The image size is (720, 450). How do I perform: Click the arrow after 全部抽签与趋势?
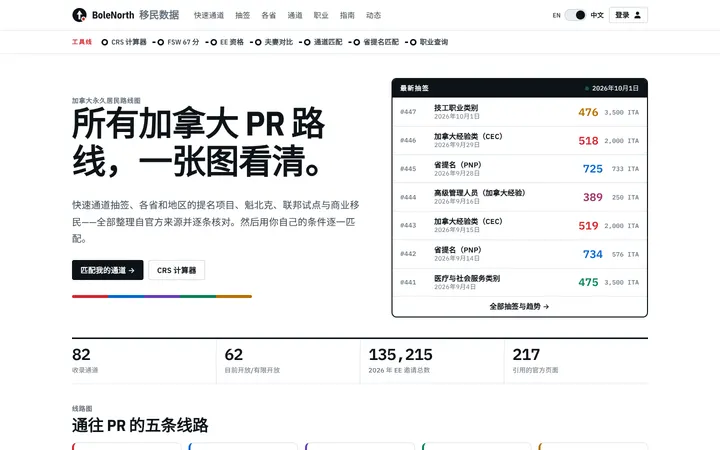click(546, 307)
